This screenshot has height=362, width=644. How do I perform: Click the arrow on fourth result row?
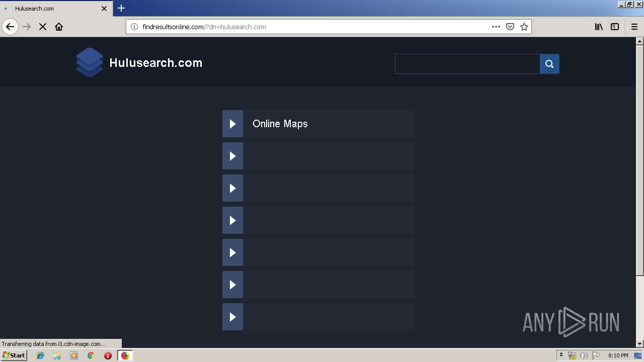point(232,220)
